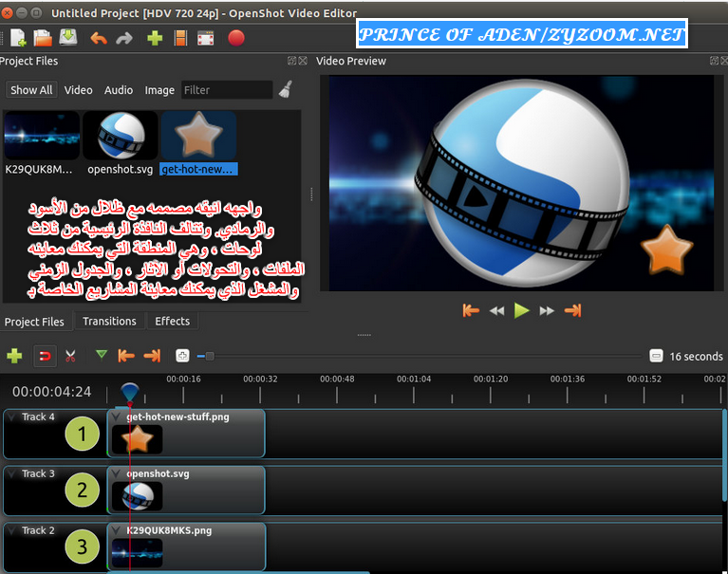Click the gray Redo arrow

tap(124, 38)
